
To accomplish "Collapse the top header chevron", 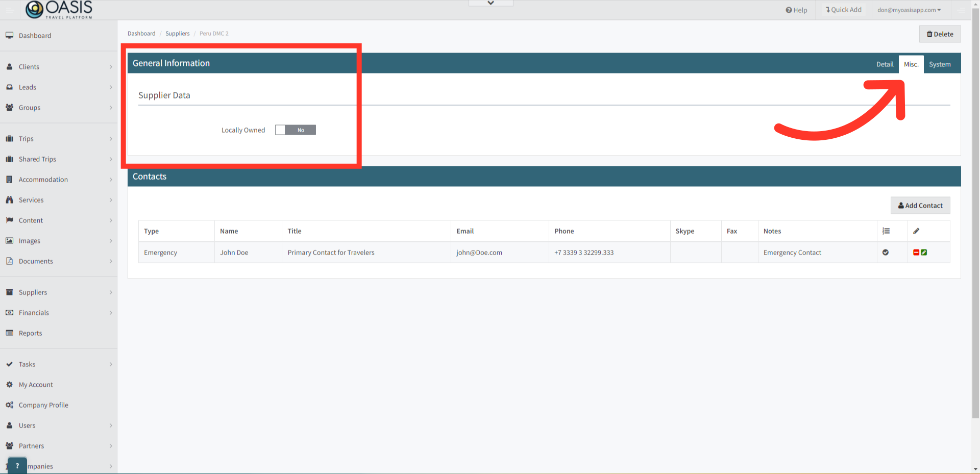I will [491, 3].
